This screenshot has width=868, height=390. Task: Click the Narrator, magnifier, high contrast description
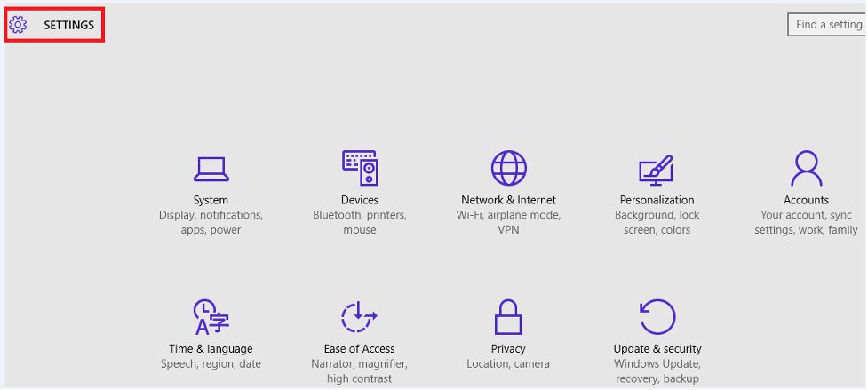click(359, 371)
